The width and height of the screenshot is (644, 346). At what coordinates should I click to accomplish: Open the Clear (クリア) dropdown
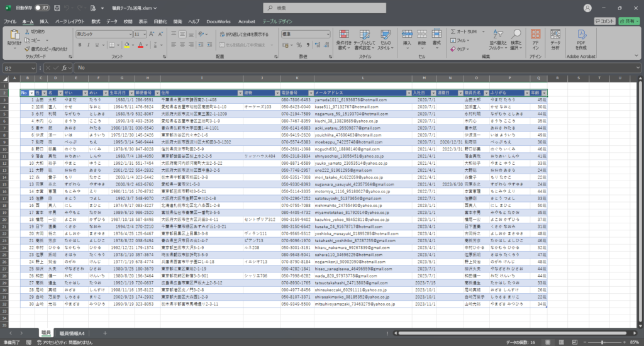pyautogui.click(x=459, y=49)
